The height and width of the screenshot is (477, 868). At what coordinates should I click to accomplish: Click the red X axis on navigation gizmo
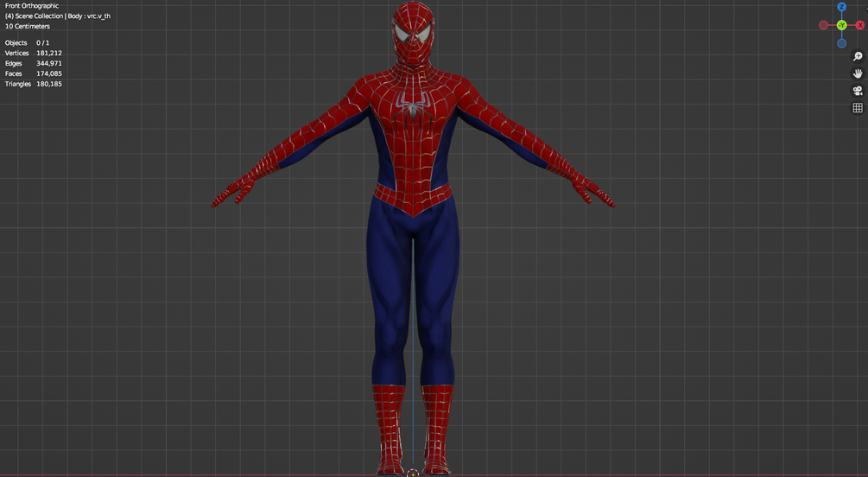click(x=859, y=25)
